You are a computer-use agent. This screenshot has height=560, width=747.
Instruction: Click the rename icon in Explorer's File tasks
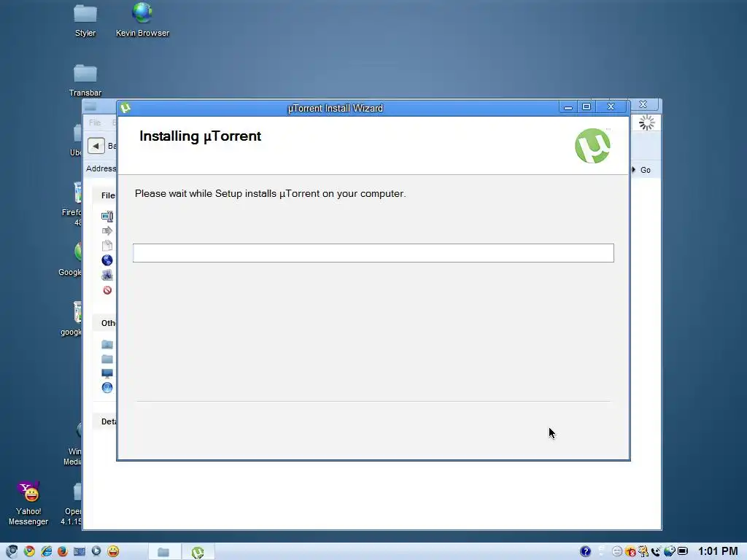coord(107,216)
